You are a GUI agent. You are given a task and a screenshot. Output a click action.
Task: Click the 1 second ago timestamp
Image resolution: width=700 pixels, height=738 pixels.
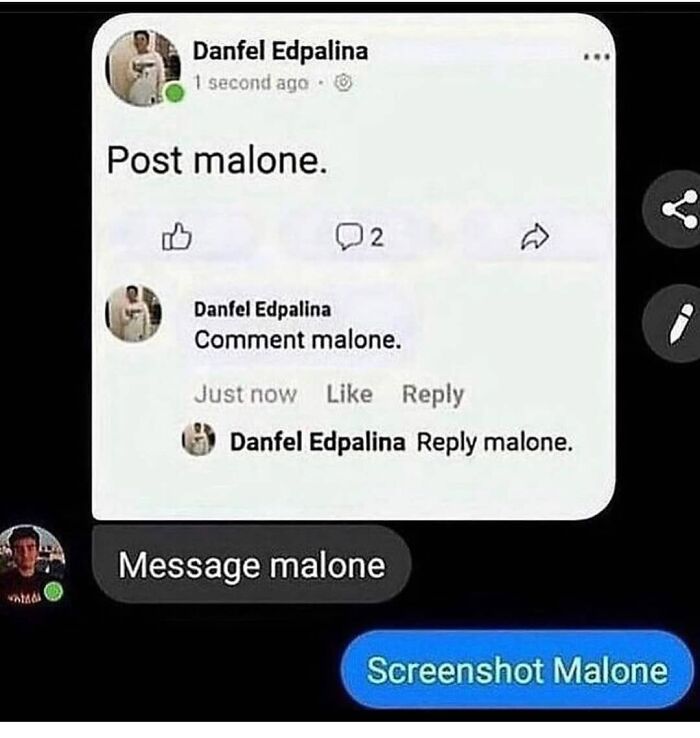coord(251,83)
